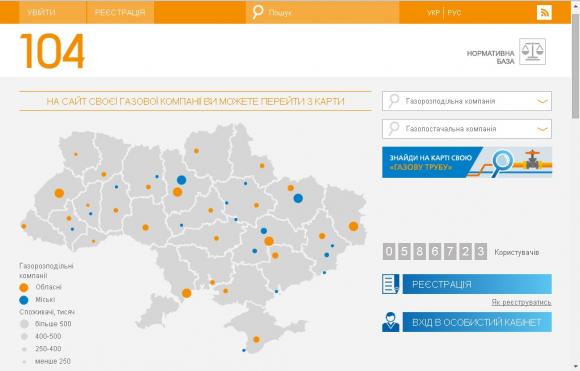Click the 400-500 legend text
Image resolution: width=580 pixels, height=371 pixels.
[x=48, y=336]
